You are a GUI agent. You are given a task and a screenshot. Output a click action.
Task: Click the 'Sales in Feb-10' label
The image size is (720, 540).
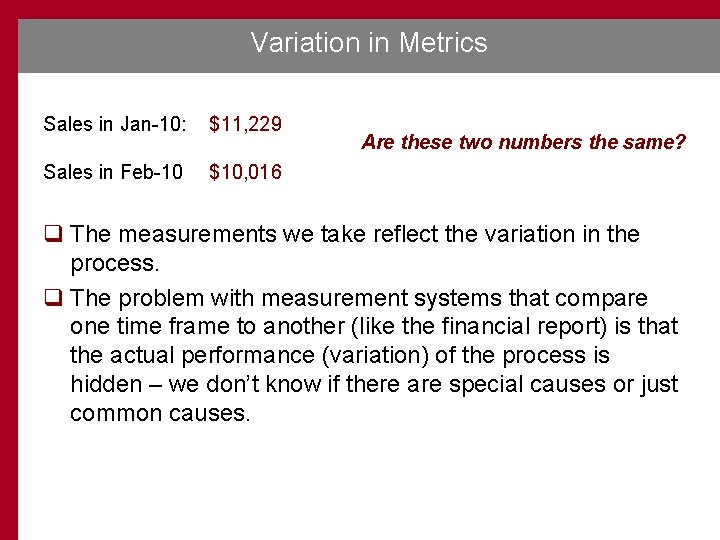pos(113,172)
